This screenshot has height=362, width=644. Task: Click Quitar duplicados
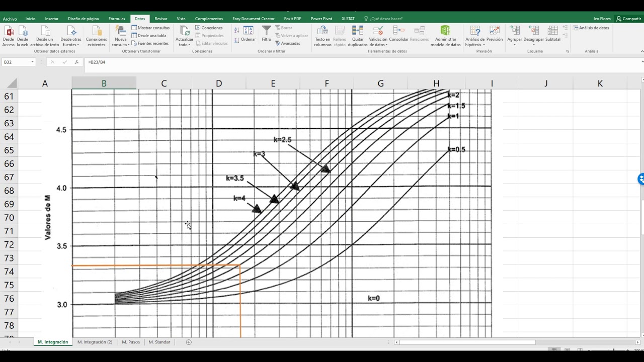coord(358,36)
